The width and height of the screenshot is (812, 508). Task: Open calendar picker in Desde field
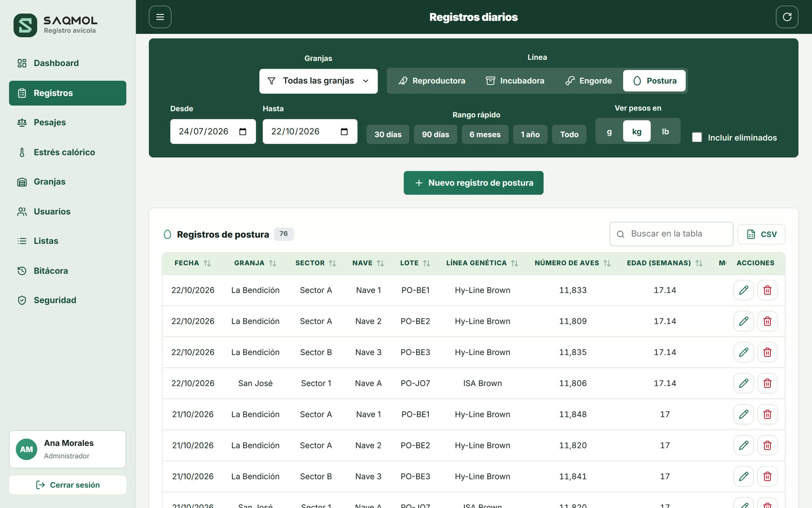pyautogui.click(x=243, y=132)
